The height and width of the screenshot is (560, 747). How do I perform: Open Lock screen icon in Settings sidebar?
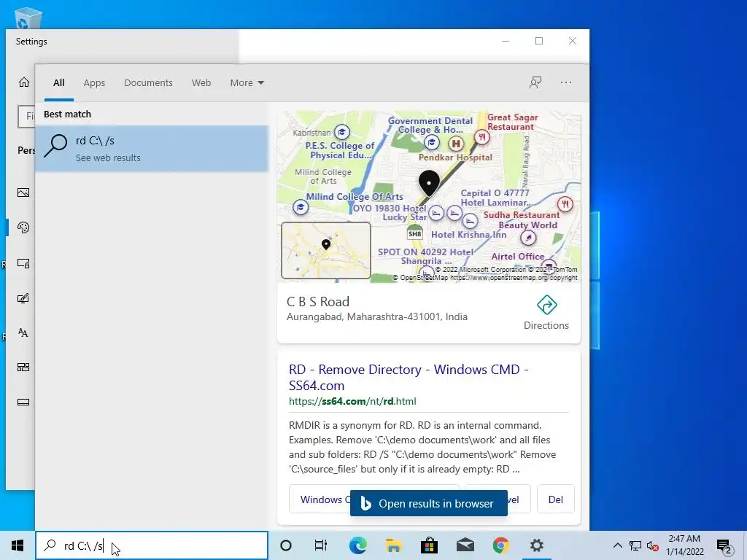23,262
